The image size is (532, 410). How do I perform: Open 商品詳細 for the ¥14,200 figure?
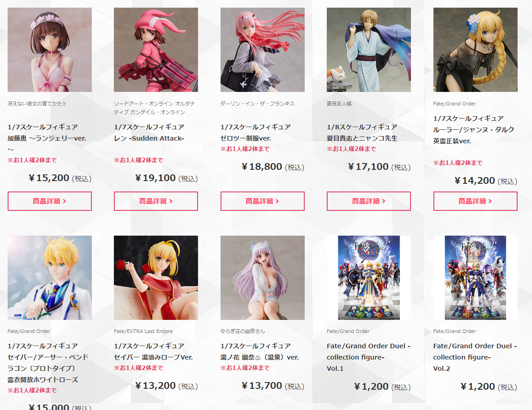[x=475, y=201]
